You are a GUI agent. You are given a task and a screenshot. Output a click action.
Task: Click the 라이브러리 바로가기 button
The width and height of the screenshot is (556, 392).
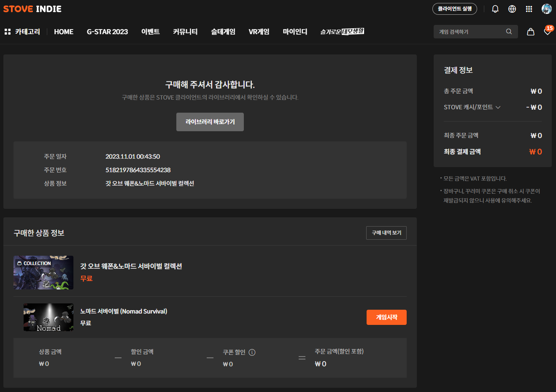210,122
